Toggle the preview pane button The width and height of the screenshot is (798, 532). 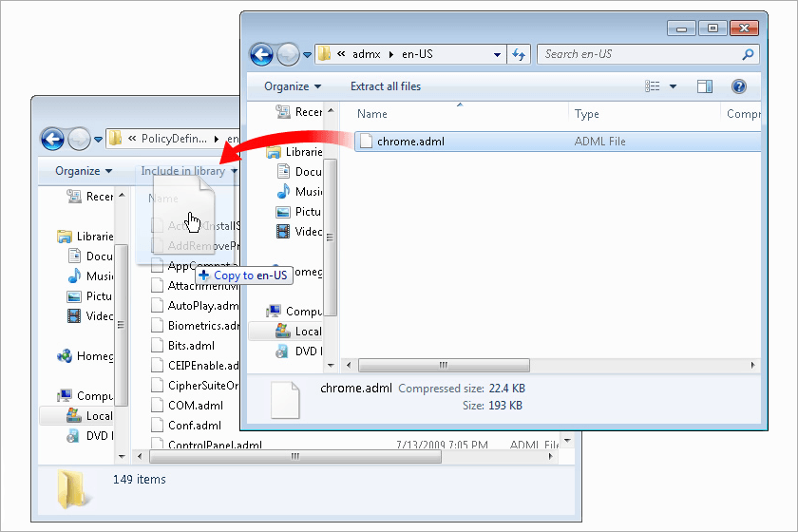[704, 86]
